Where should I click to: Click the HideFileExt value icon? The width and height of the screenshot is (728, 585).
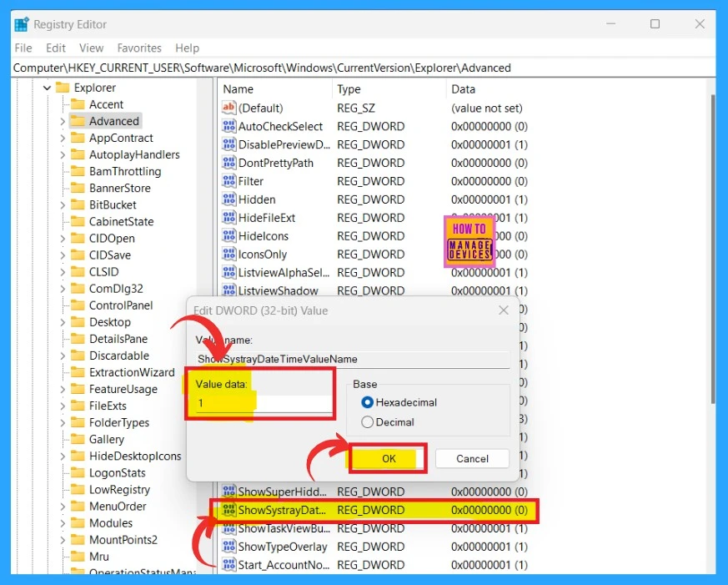pos(228,218)
